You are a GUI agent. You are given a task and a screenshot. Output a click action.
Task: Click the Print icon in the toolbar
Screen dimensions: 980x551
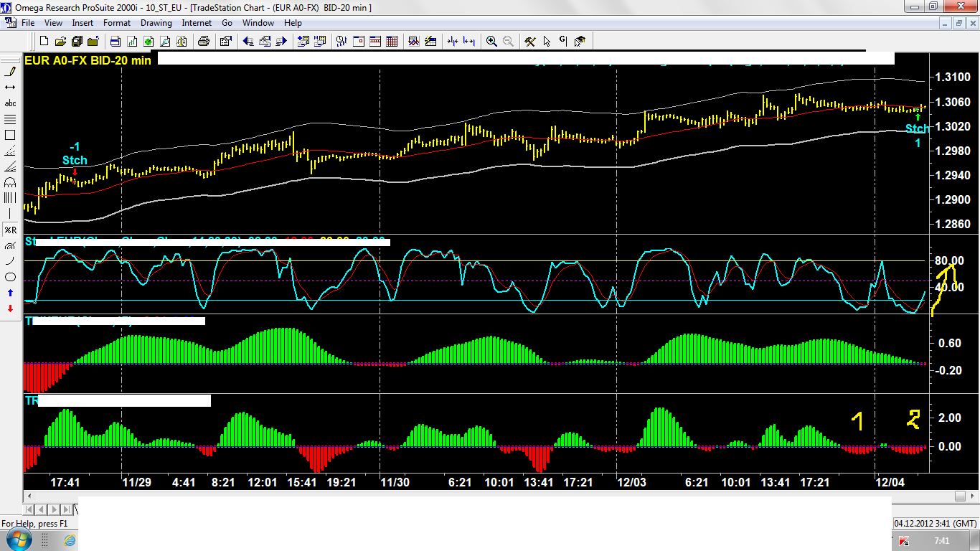point(204,41)
